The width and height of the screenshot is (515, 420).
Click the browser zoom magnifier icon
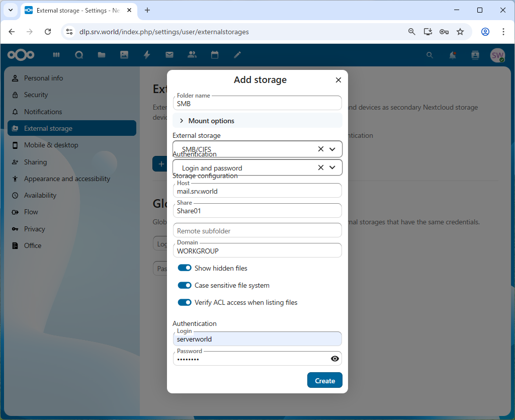click(x=411, y=32)
